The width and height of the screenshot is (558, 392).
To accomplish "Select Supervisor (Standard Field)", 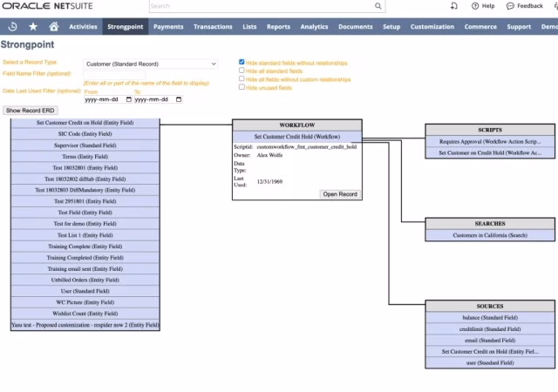I will tap(85, 145).
